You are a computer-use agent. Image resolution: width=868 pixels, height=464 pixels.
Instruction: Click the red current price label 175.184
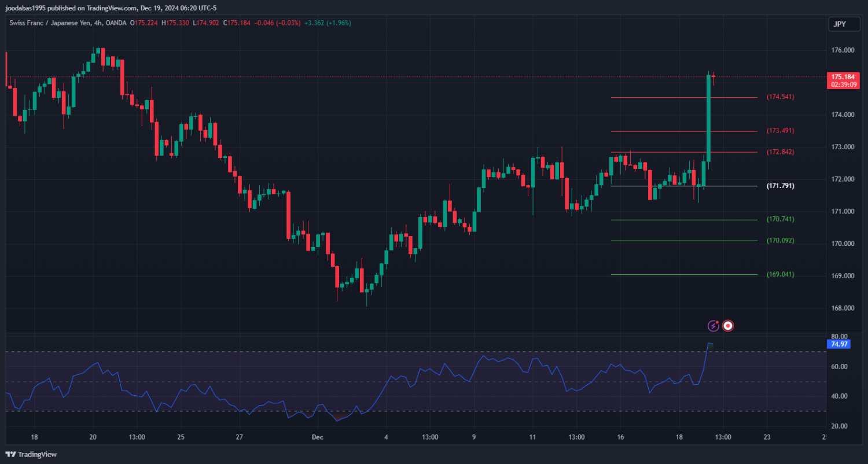[x=843, y=77]
